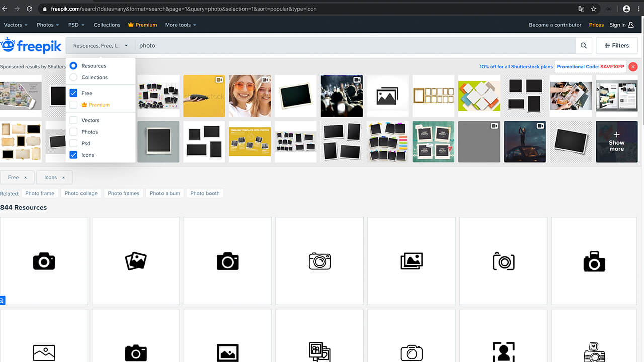Click into the search field containing photo
The height and width of the screenshot is (362, 644).
352,46
